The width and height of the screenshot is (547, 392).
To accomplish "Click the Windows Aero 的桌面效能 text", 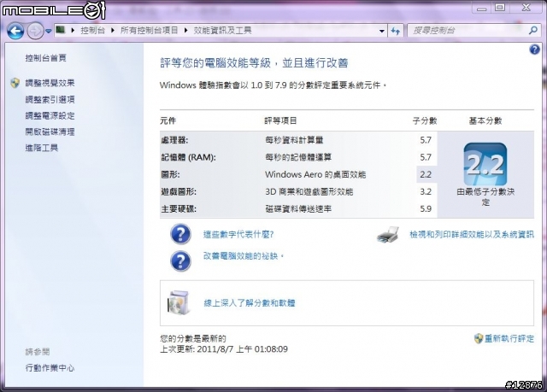I will click(315, 174).
